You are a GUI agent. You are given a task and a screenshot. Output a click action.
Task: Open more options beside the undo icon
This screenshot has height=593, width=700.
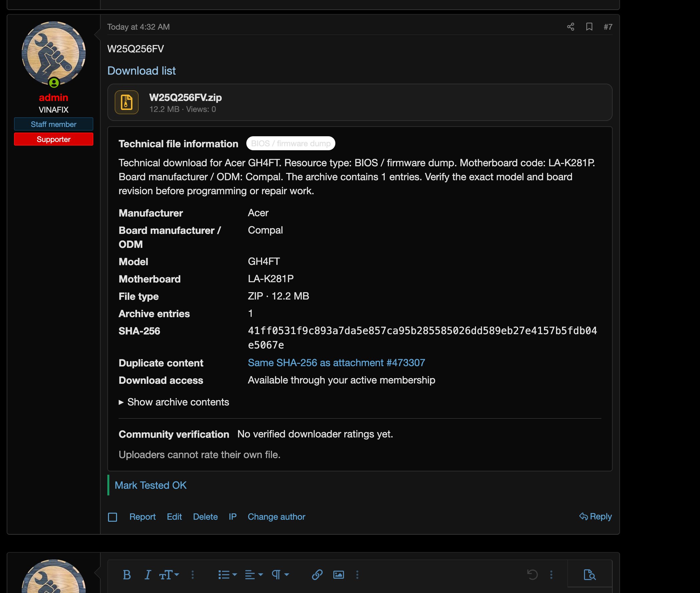click(x=551, y=575)
